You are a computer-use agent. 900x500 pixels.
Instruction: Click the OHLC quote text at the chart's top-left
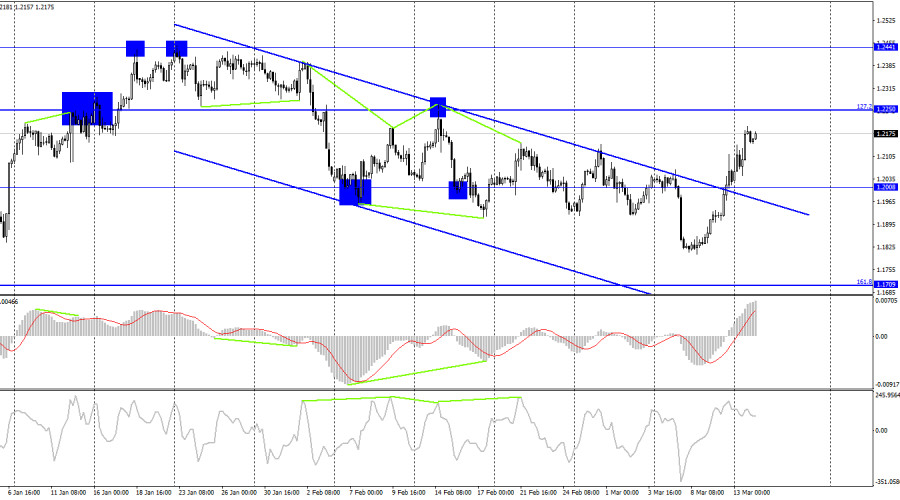[27, 7]
